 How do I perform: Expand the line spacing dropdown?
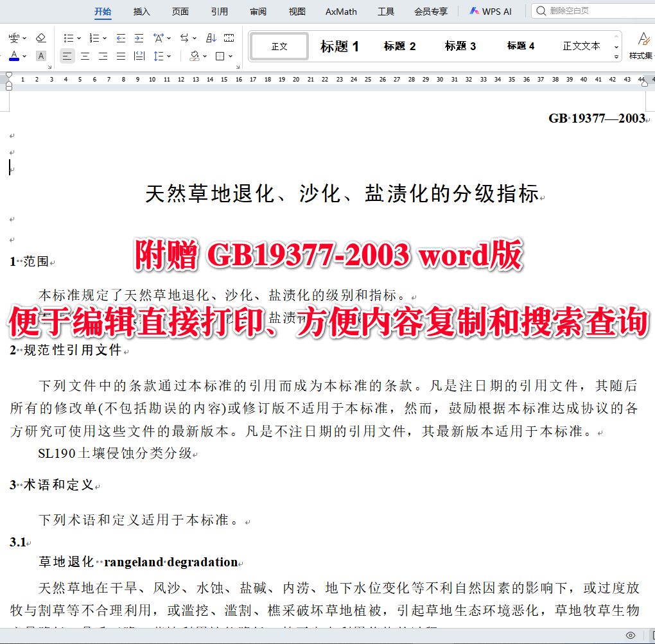(x=170, y=56)
